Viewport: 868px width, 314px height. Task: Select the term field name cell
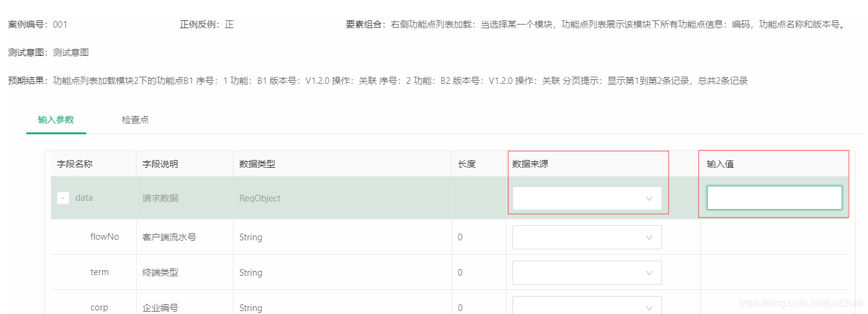(x=99, y=272)
